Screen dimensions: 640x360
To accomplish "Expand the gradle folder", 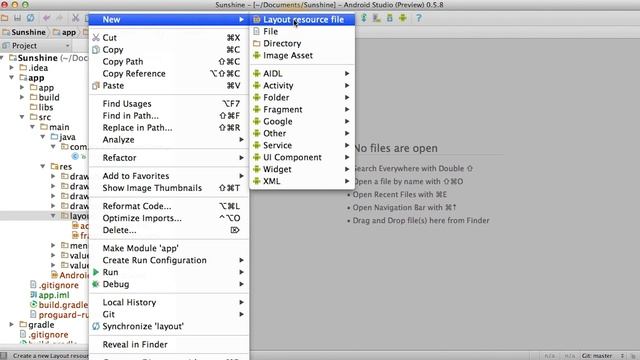I will pyautogui.click(x=12, y=324).
